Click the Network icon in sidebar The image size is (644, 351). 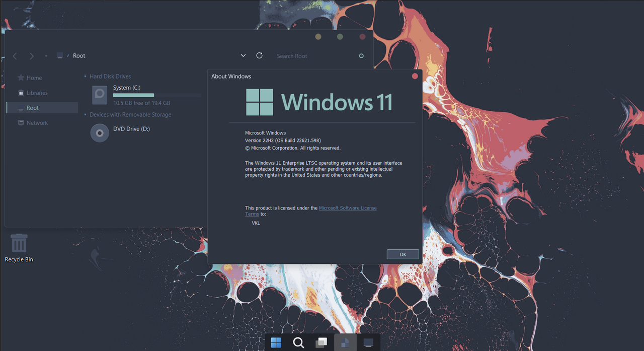[21, 122]
